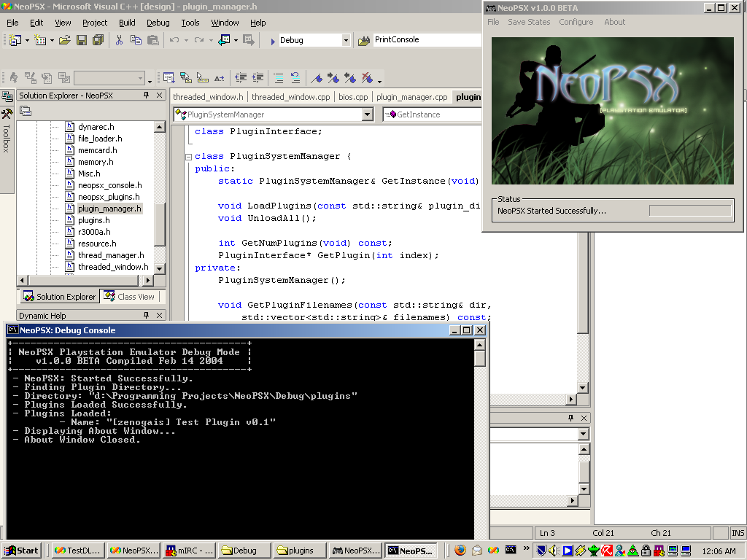The width and height of the screenshot is (747, 560).
Task: Click Solution Explorer scroll down arrow
Action: coord(160,268)
